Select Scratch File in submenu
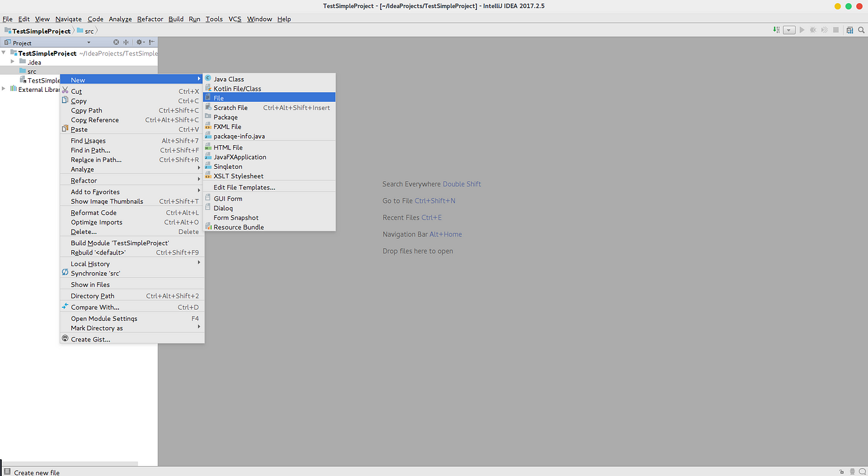Viewport: 868px width, 476px height. point(269,107)
